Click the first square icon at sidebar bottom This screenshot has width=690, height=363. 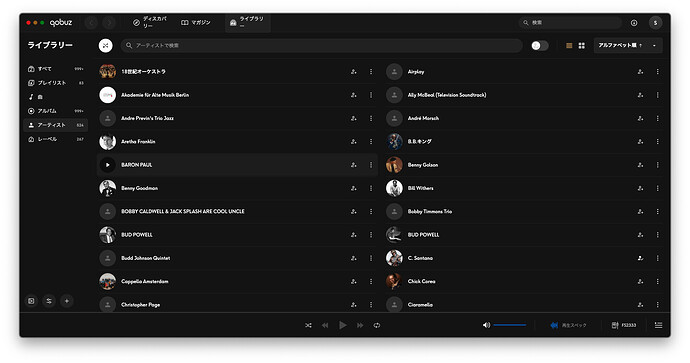[x=31, y=301]
